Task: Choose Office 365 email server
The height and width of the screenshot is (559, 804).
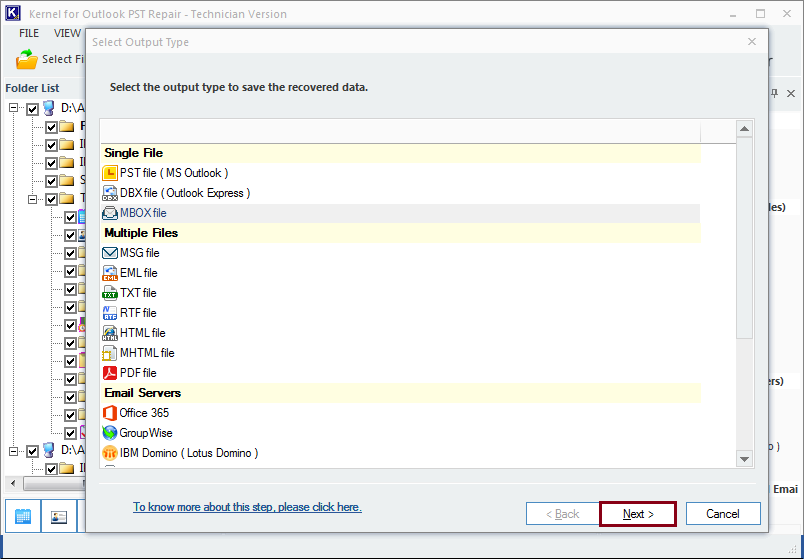Action: (144, 413)
